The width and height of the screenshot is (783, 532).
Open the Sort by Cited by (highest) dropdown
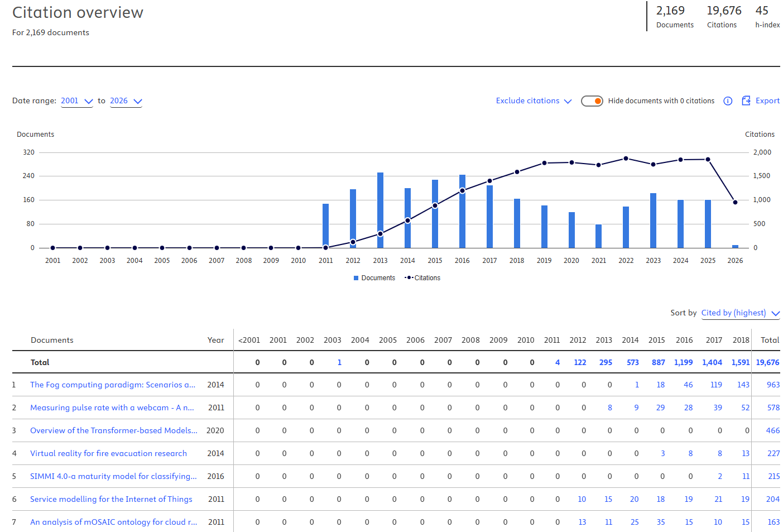[741, 313]
